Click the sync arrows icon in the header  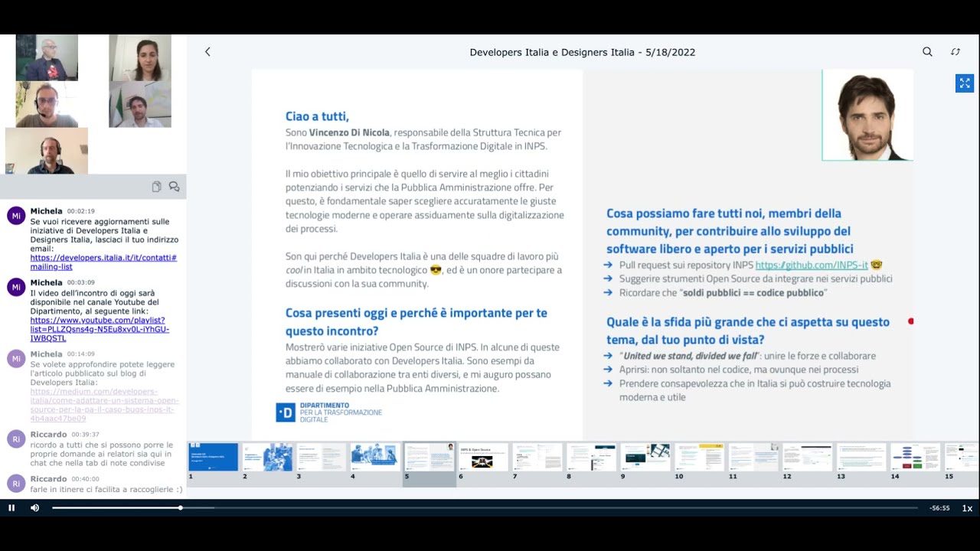[955, 52]
